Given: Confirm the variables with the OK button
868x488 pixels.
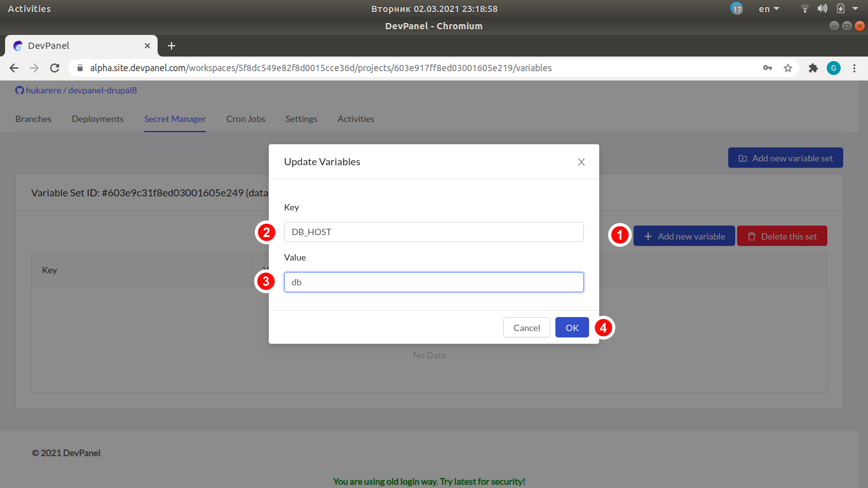Looking at the screenshot, I should 571,327.
